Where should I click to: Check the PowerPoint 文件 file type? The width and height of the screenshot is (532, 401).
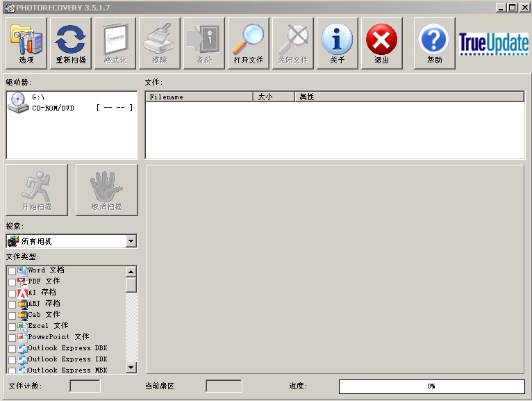[12, 338]
